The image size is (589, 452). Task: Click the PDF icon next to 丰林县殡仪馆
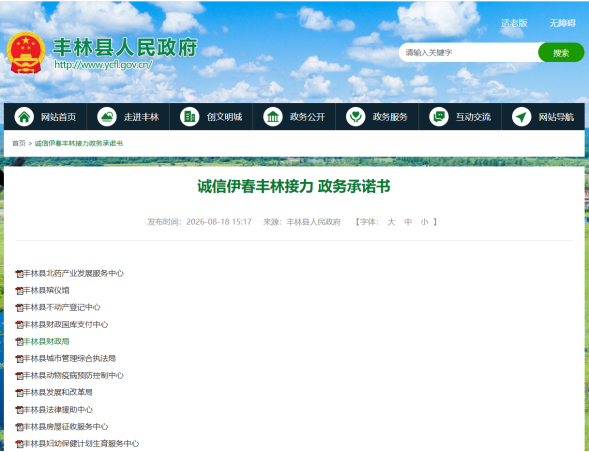pyautogui.click(x=20, y=290)
